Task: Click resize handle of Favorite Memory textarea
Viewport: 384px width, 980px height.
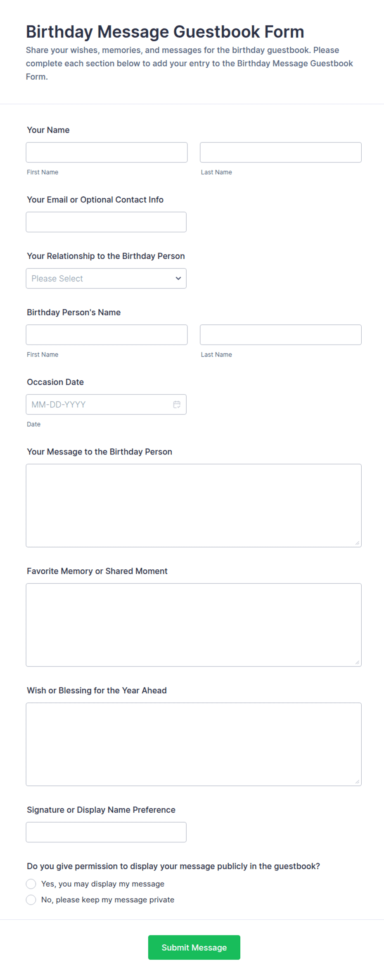Action: pos(357,662)
